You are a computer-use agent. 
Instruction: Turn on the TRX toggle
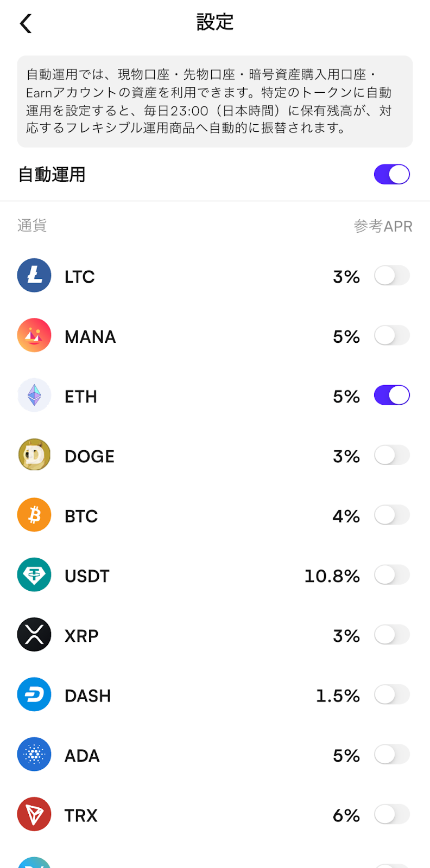point(391,814)
